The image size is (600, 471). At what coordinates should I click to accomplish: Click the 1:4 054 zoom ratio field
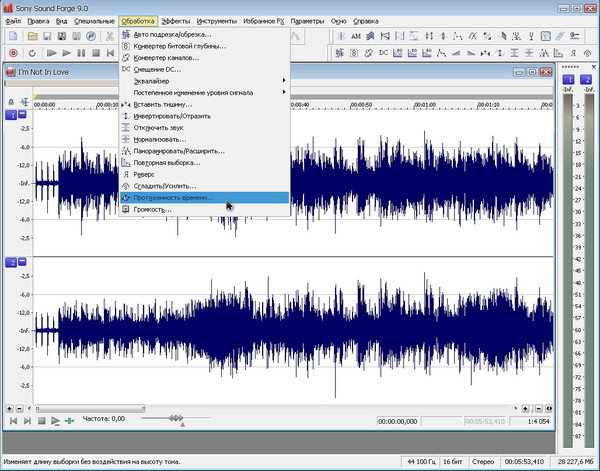[x=532, y=421]
